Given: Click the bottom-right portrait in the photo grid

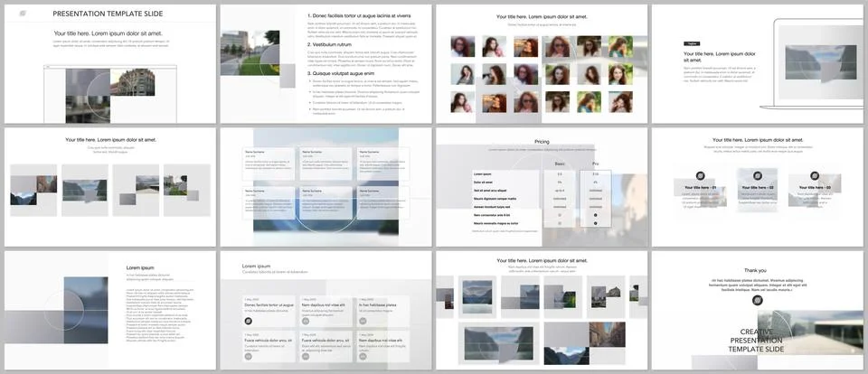Looking at the screenshot, I should [x=620, y=102].
